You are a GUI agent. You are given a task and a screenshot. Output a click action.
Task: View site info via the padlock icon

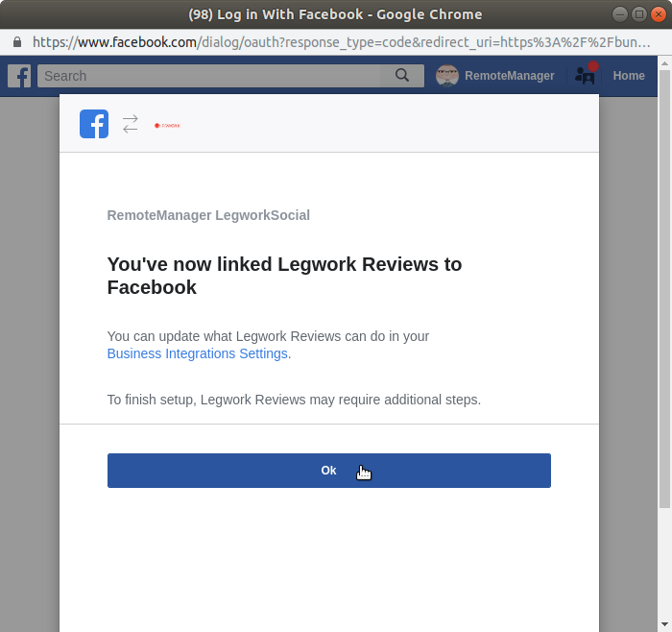(x=16, y=42)
